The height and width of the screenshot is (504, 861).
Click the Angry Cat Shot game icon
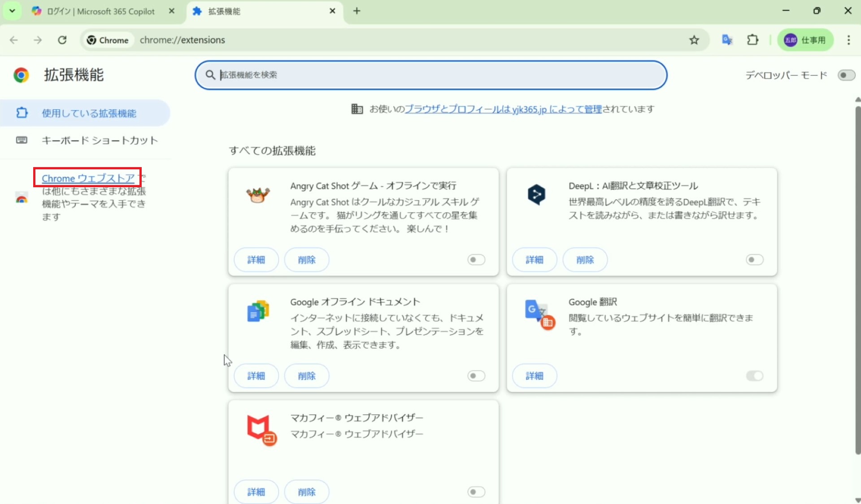pos(258,195)
